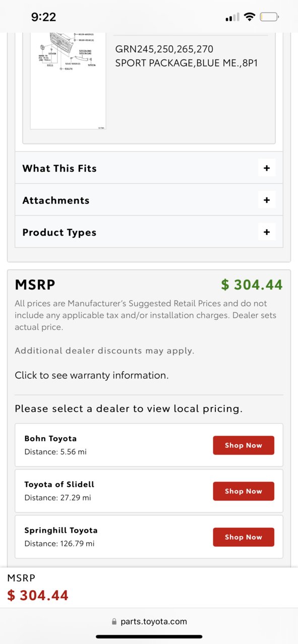Tap the green $304.44 MSRP price
The image size is (298, 644).
click(252, 285)
